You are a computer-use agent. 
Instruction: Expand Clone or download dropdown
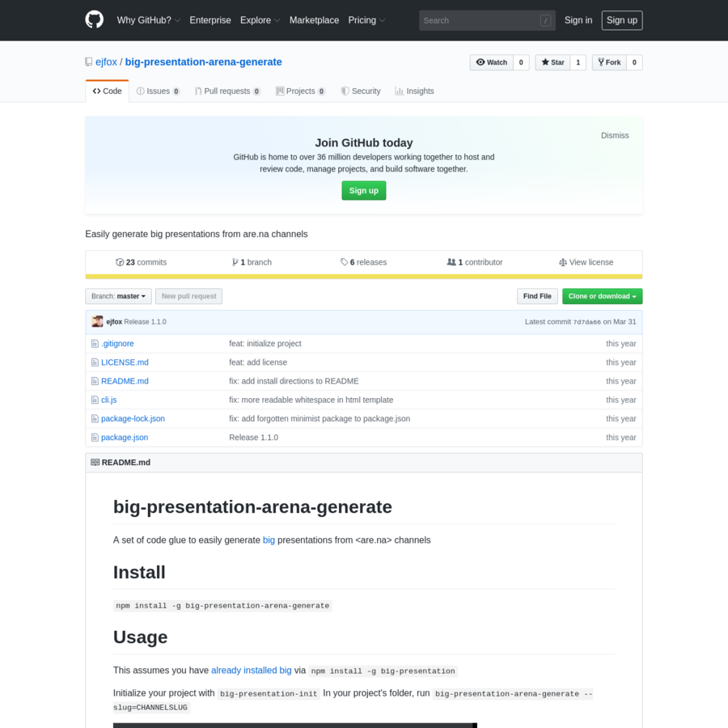[602, 296]
